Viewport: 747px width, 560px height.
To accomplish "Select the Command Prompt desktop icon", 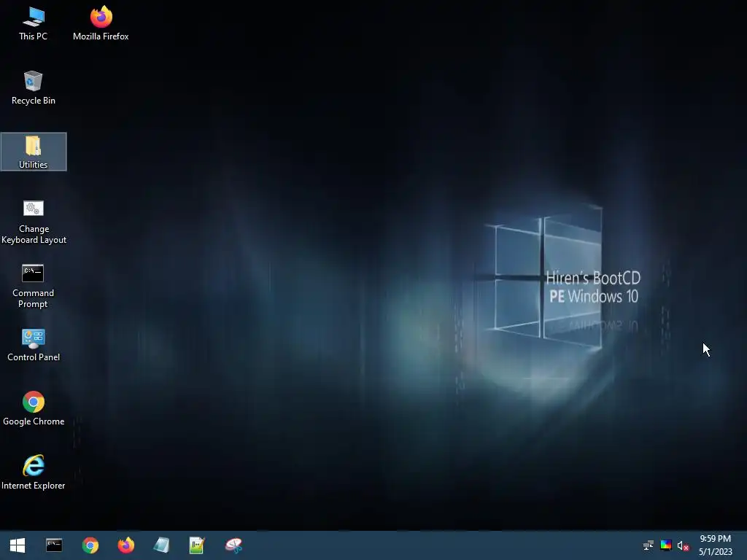I will click(x=33, y=286).
